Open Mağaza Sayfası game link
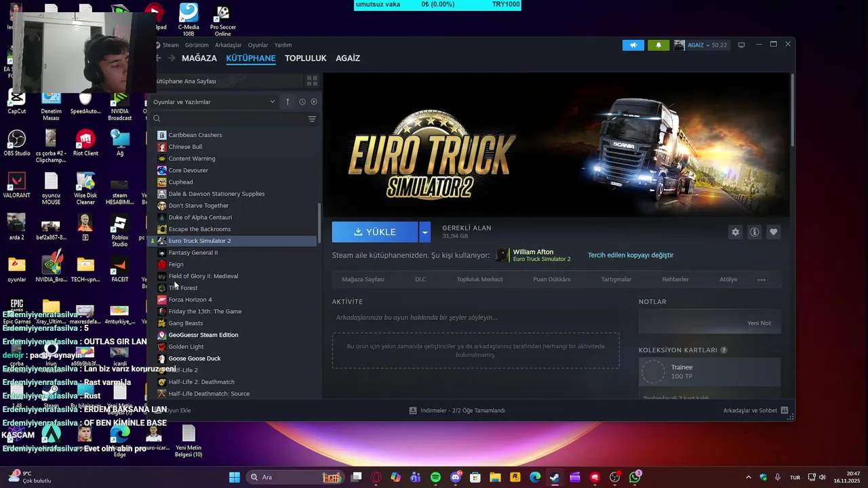Viewport: 868px width, 488px height. (363, 279)
